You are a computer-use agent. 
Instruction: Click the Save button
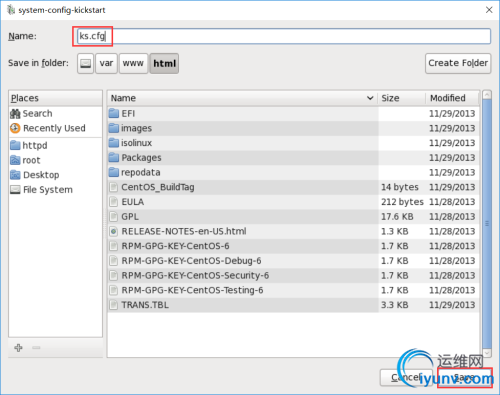465,378
